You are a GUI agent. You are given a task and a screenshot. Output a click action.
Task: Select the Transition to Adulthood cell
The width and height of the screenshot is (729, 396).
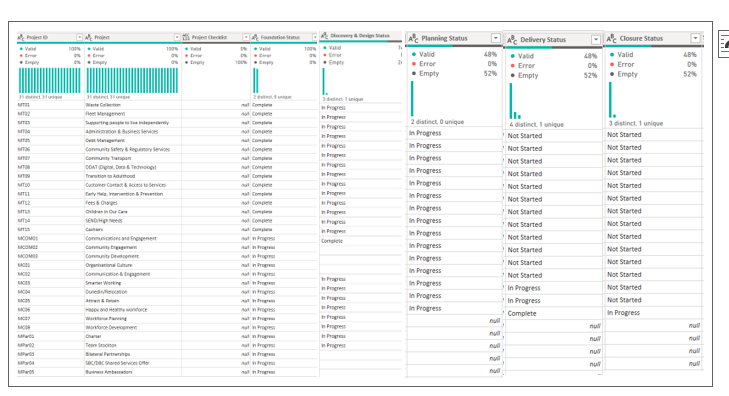click(133, 176)
